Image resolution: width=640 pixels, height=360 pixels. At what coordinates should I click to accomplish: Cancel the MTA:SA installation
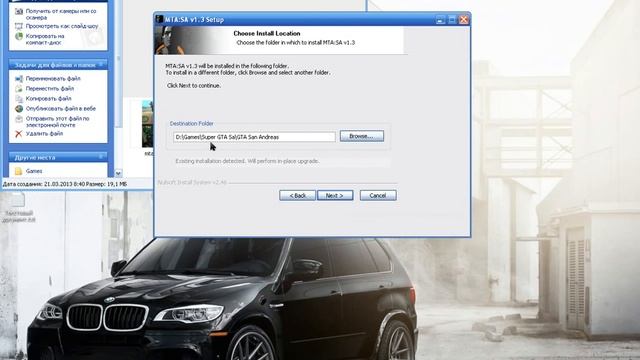coord(378,196)
